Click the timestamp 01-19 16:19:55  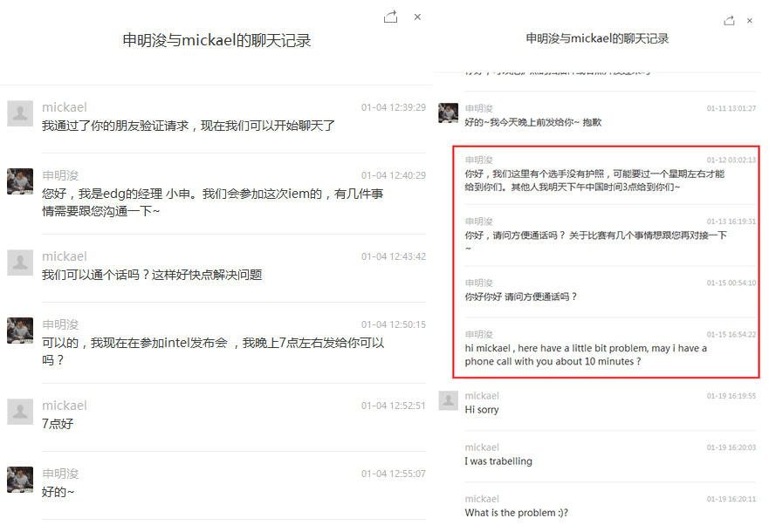point(731,396)
